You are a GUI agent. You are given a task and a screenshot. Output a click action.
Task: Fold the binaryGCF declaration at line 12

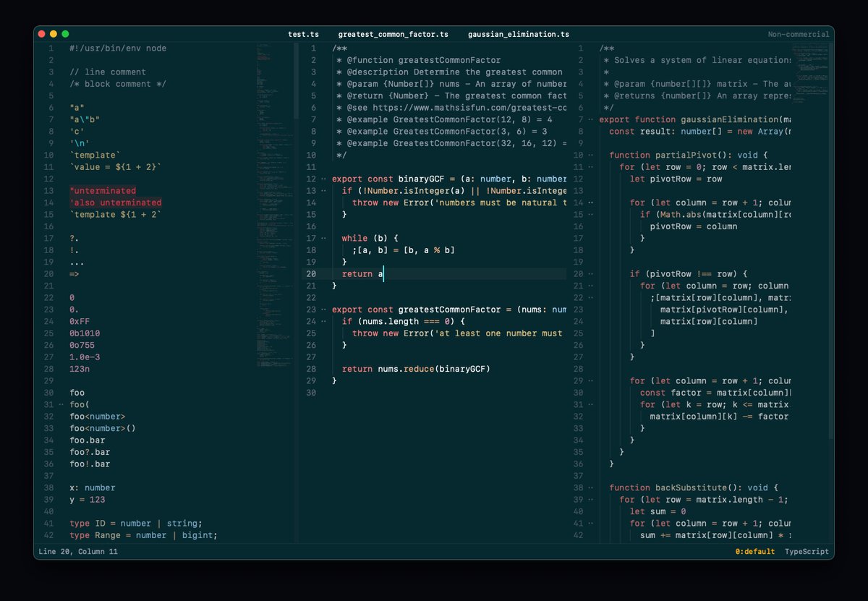click(323, 179)
